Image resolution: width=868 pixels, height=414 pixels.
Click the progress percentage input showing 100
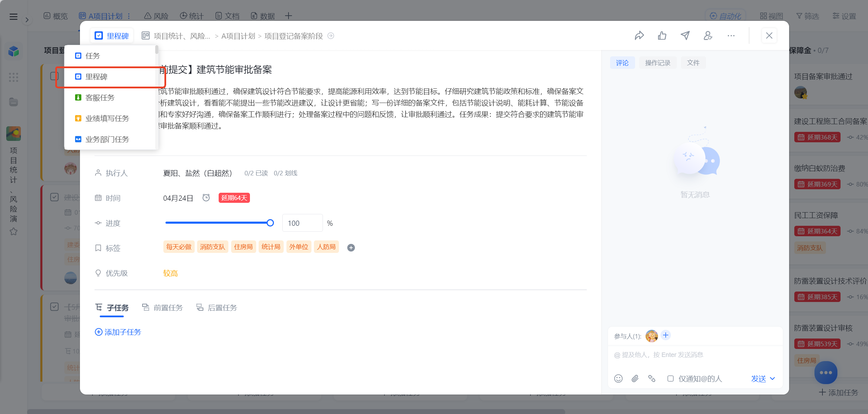(x=302, y=223)
